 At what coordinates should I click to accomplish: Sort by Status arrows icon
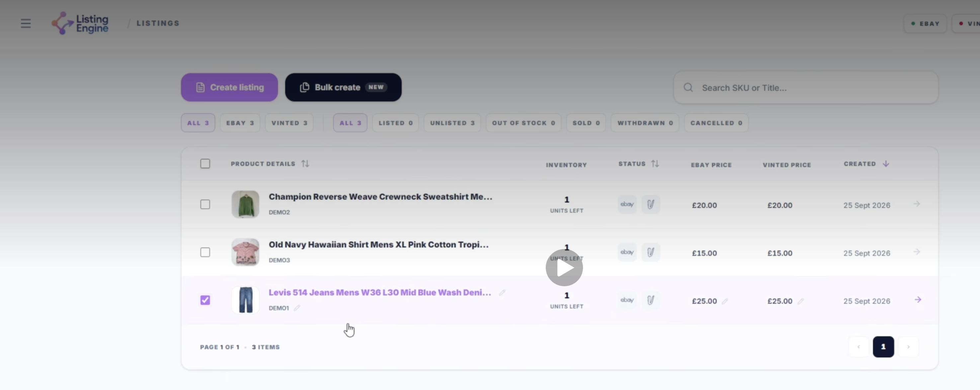point(655,164)
